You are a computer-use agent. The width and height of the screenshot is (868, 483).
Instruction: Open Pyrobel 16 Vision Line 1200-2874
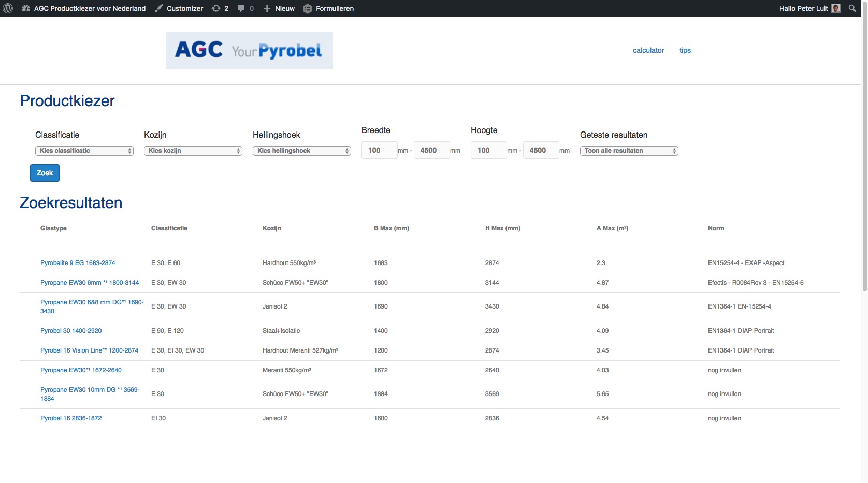coord(89,350)
